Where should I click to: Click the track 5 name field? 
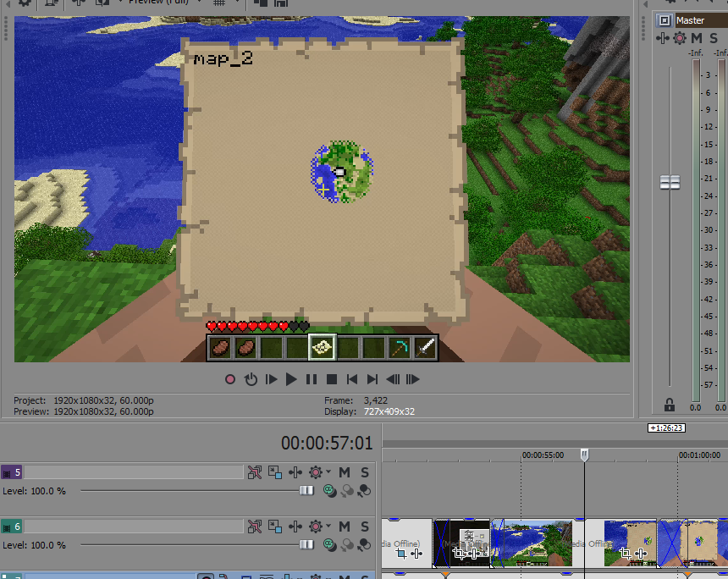(x=134, y=472)
